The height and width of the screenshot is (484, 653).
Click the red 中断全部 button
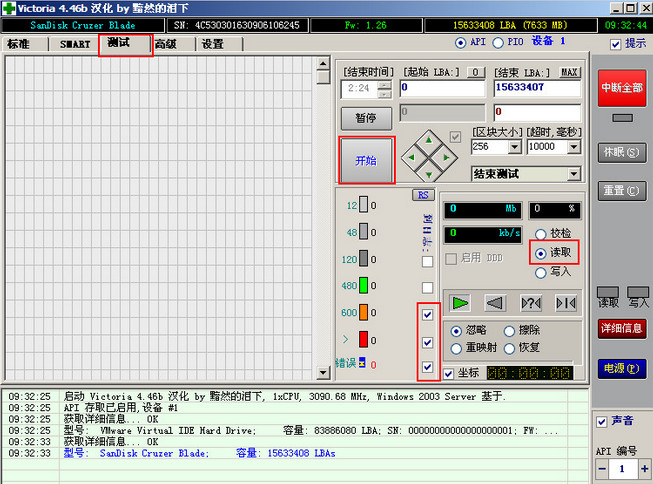(x=621, y=88)
